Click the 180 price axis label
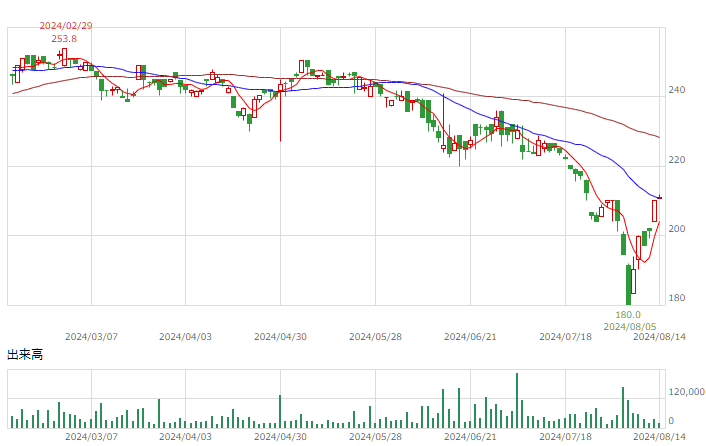 [677, 297]
